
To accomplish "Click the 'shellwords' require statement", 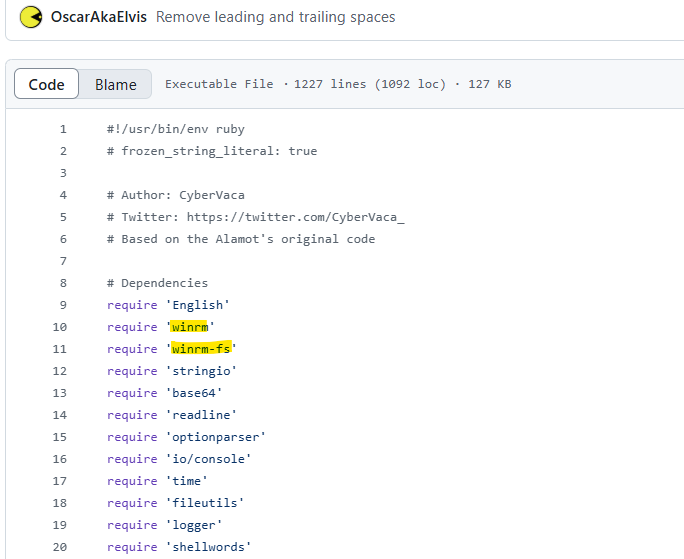I will pos(178,547).
